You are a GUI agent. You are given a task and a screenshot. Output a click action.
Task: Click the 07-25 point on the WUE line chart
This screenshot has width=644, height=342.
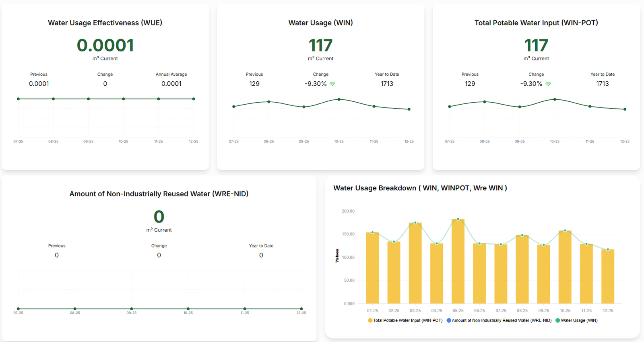18,99
